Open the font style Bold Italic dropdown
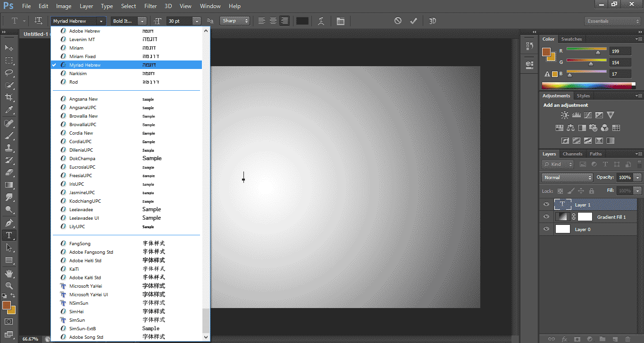Screen dimensions: 644x343 coord(142,21)
